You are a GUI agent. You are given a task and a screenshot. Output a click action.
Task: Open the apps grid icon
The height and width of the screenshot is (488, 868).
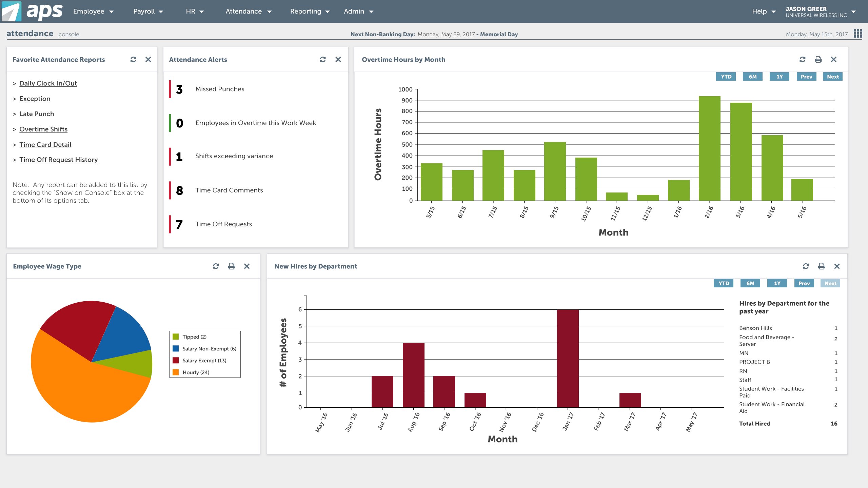pyautogui.click(x=858, y=34)
